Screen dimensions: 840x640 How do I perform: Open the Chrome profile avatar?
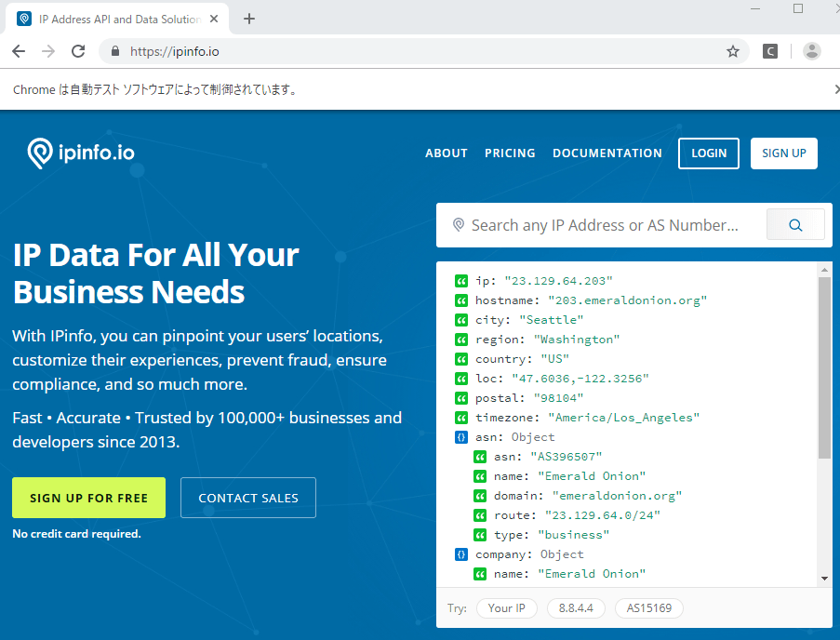pos(811,51)
